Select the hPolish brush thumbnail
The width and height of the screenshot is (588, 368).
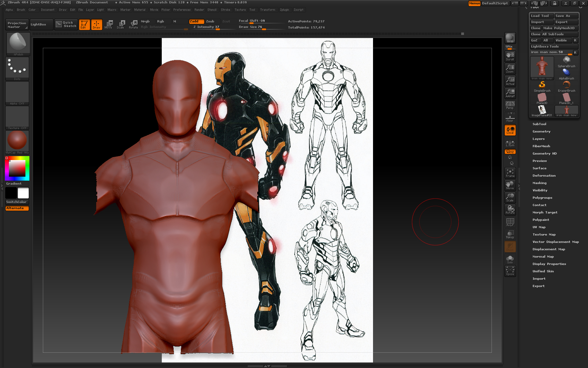tap(18, 44)
